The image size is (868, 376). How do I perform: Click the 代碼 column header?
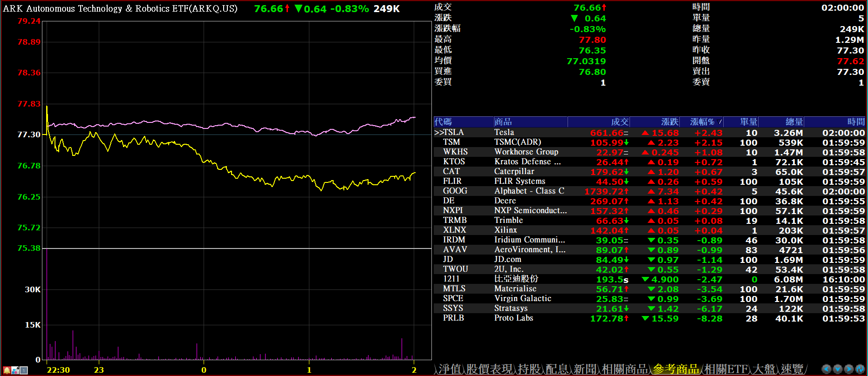click(443, 122)
